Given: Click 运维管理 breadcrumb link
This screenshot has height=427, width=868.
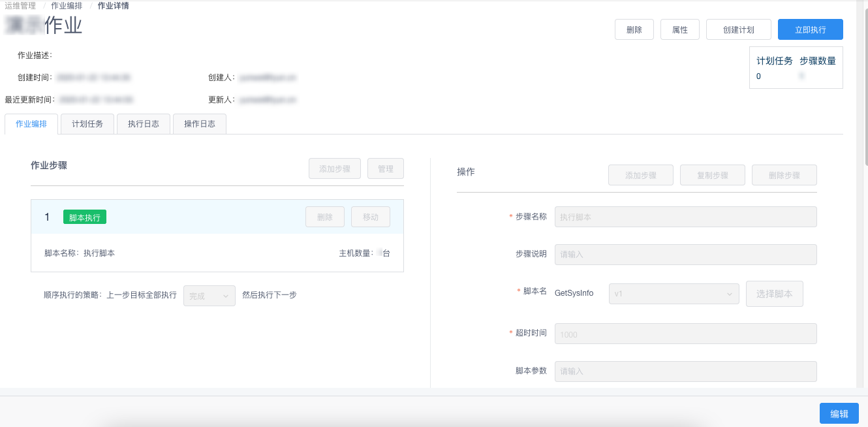Looking at the screenshot, I should (x=20, y=6).
